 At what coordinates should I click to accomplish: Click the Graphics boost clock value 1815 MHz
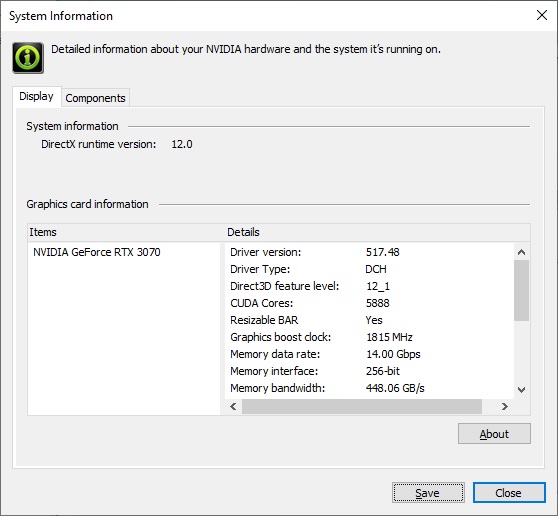pos(389,337)
